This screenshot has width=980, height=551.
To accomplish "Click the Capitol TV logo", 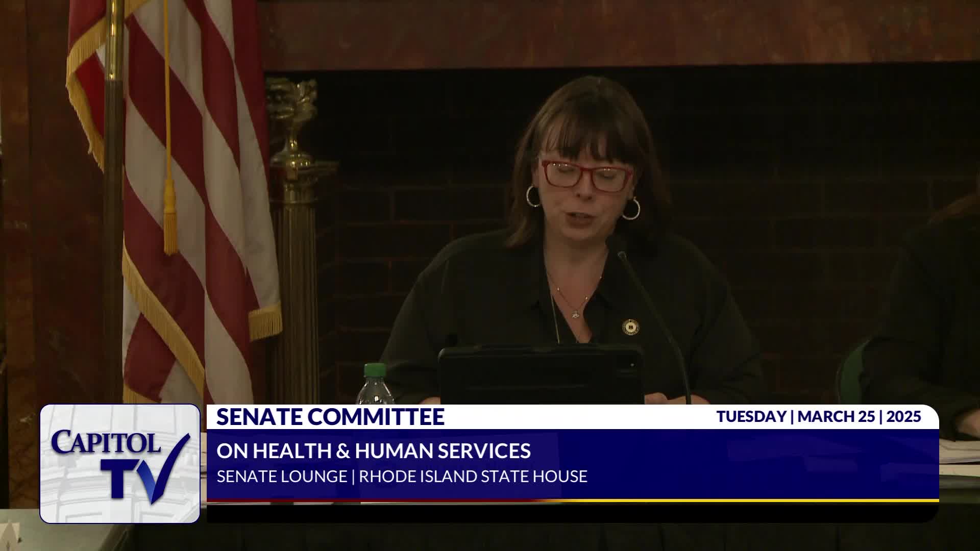I will tap(120, 463).
